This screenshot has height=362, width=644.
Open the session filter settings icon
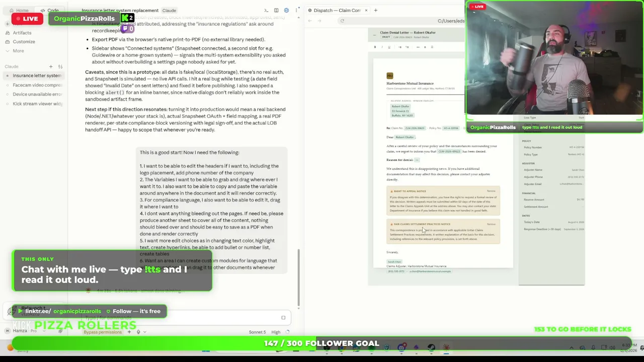click(60, 66)
